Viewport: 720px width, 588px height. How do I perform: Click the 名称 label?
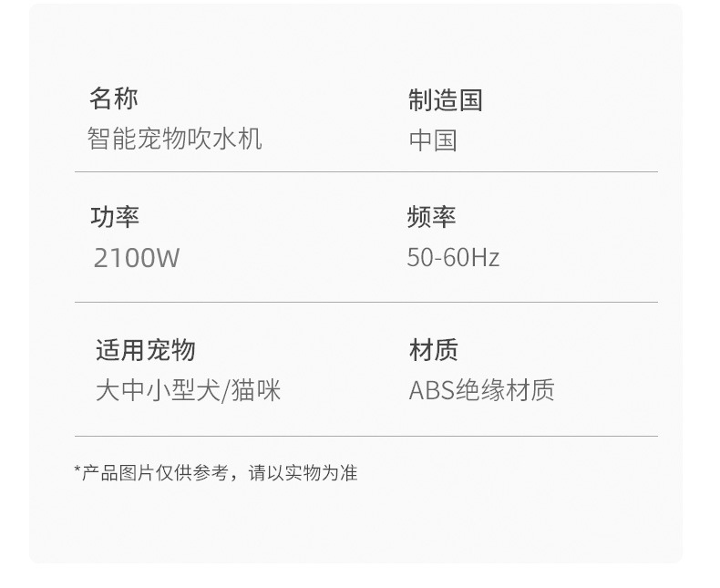pos(114,98)
